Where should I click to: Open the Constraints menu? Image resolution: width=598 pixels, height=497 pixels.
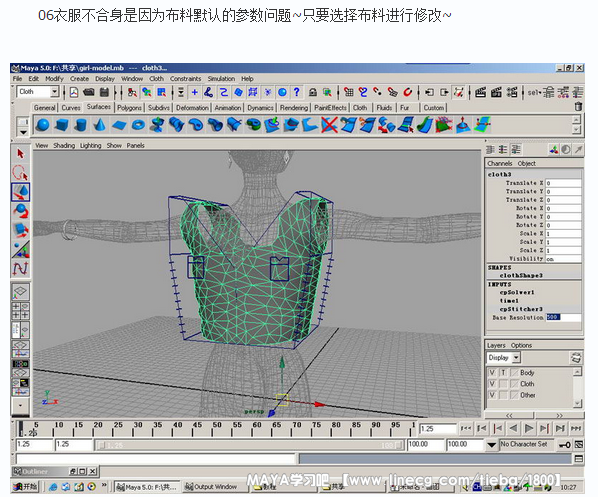point(185,79)
